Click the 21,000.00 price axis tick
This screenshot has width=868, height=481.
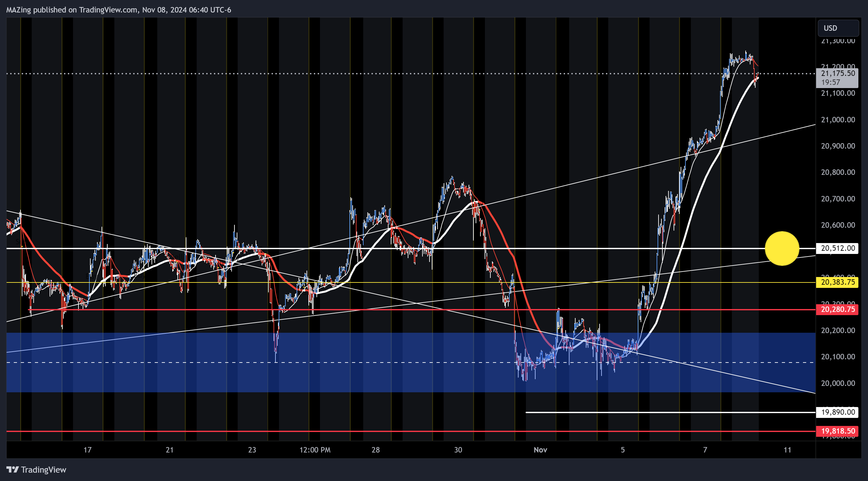coord(838,119)
